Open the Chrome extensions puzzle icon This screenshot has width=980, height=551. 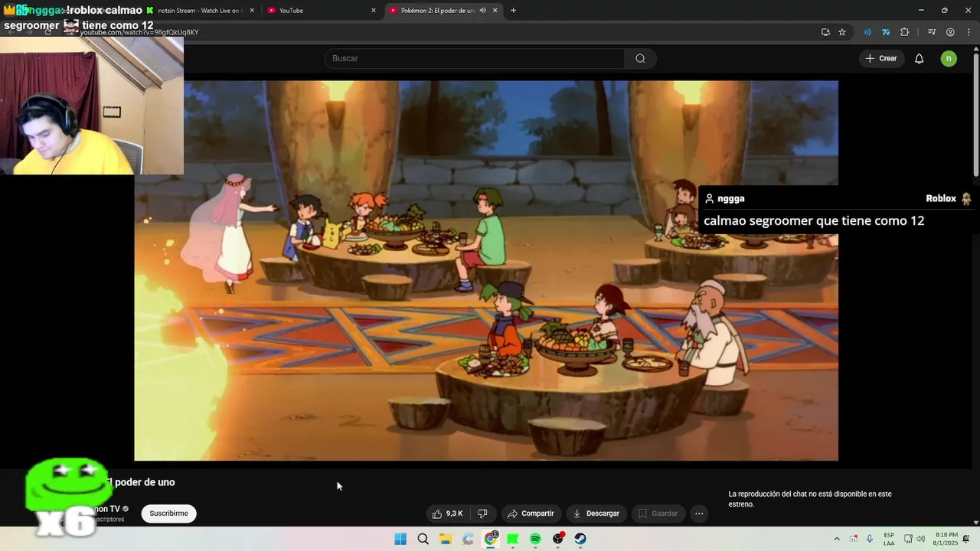tap(905, 32)
